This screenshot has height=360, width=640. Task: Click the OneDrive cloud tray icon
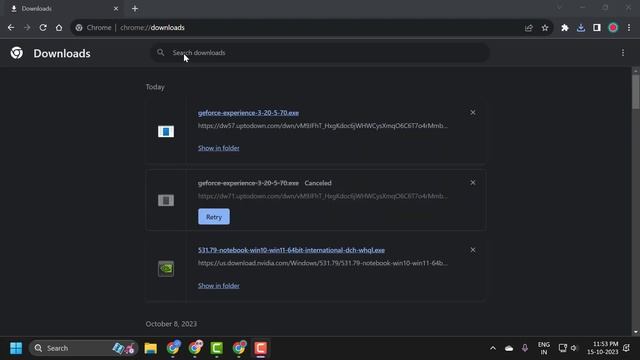pos(509,348)
